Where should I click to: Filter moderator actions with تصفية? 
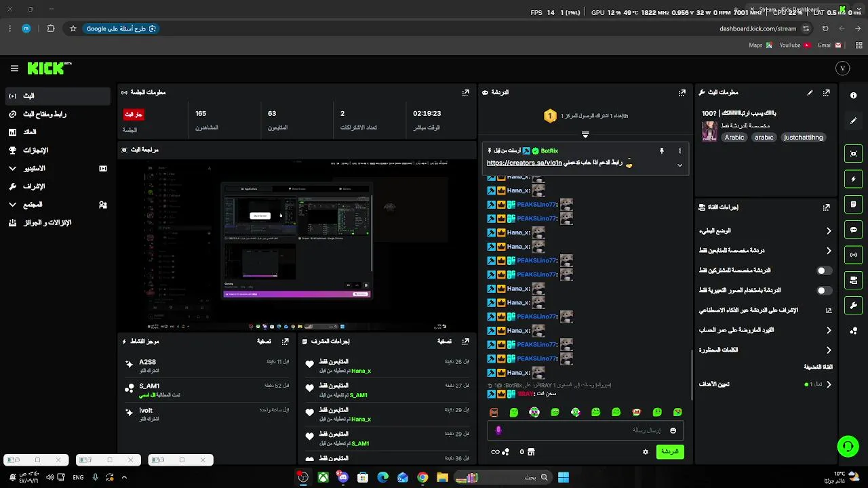click(x=444, y=342)
